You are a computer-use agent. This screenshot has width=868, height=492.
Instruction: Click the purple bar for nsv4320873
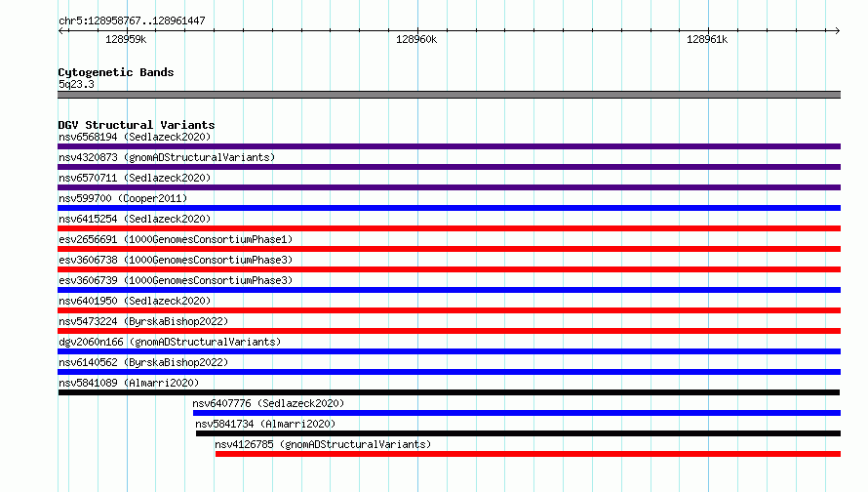click(449, 167)
